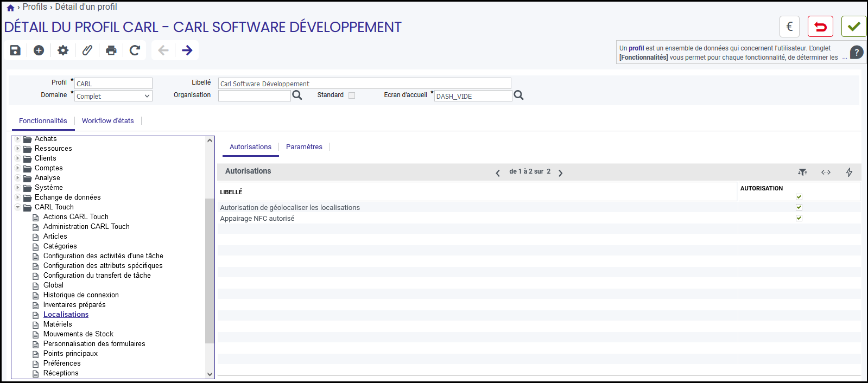Select Localisations in the tree
Screen dimensions: 868x383
66,315
